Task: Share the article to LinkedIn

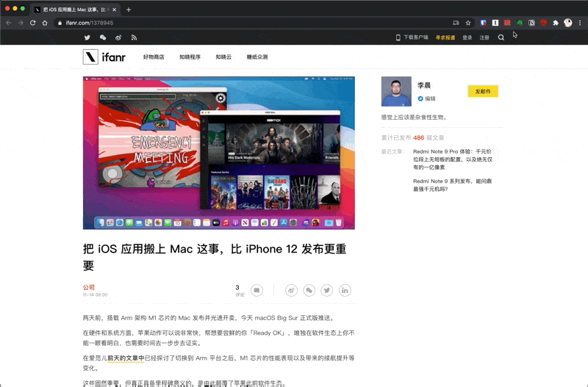Action: [x=345, y=290]
